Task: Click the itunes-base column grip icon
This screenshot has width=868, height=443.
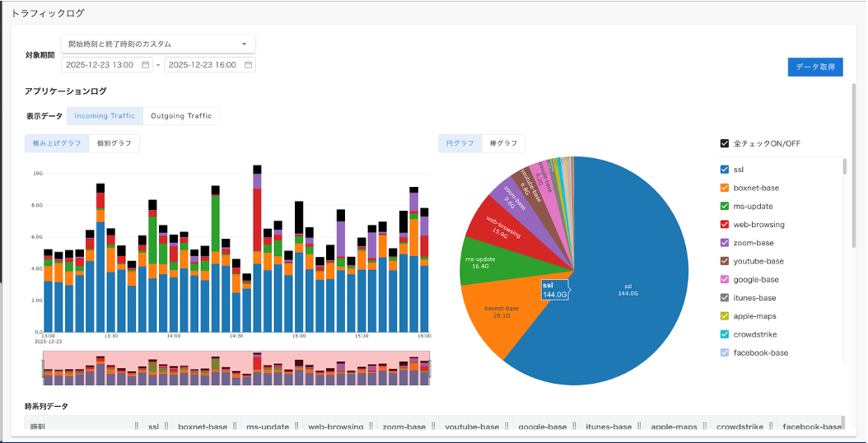Action: (639, 427)
